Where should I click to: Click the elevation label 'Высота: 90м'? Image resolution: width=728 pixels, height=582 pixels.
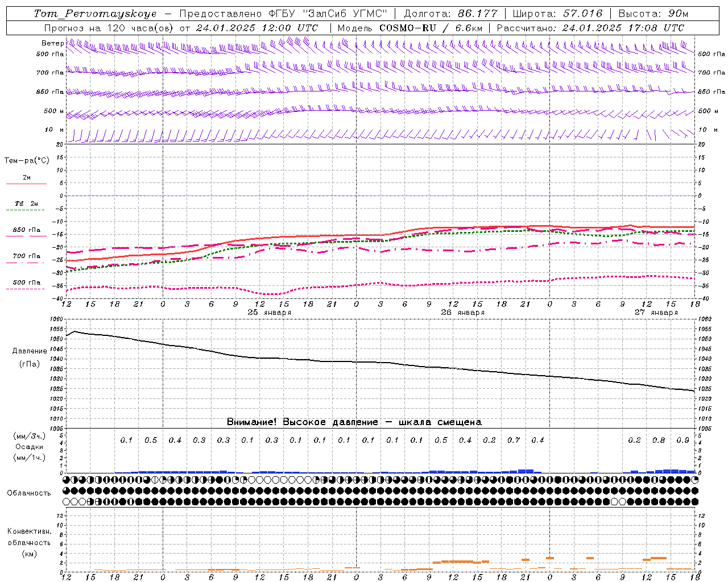pyautogui.click(x=653, y=14)
